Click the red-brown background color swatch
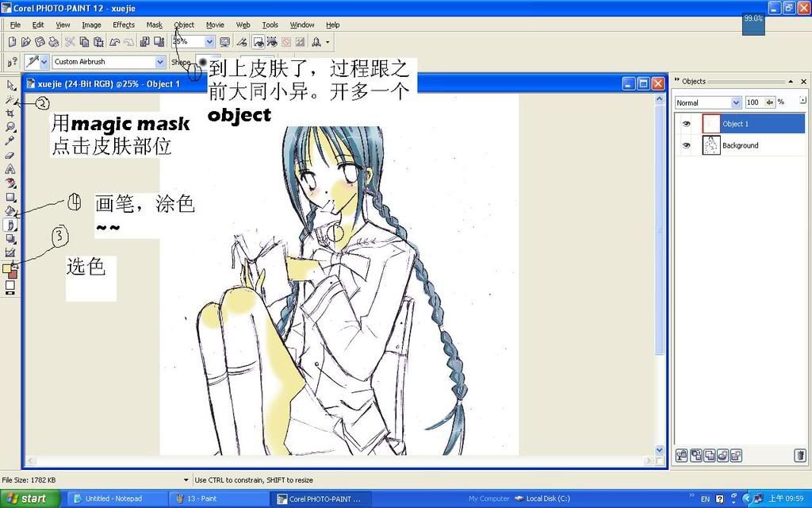The image size is (812, 508). pos(13,273)
